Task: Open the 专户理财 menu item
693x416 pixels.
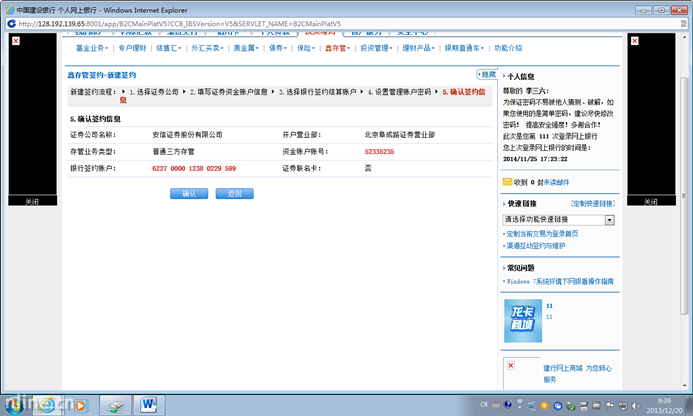Action: click(x=132, y=48)
